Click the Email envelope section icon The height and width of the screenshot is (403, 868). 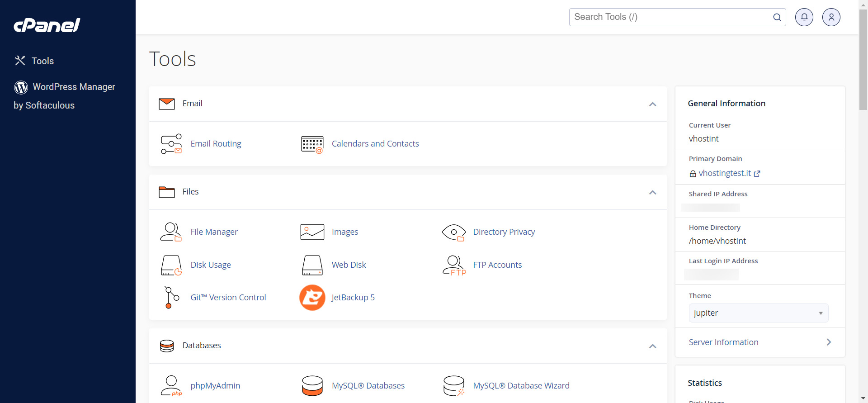point(167,104)
